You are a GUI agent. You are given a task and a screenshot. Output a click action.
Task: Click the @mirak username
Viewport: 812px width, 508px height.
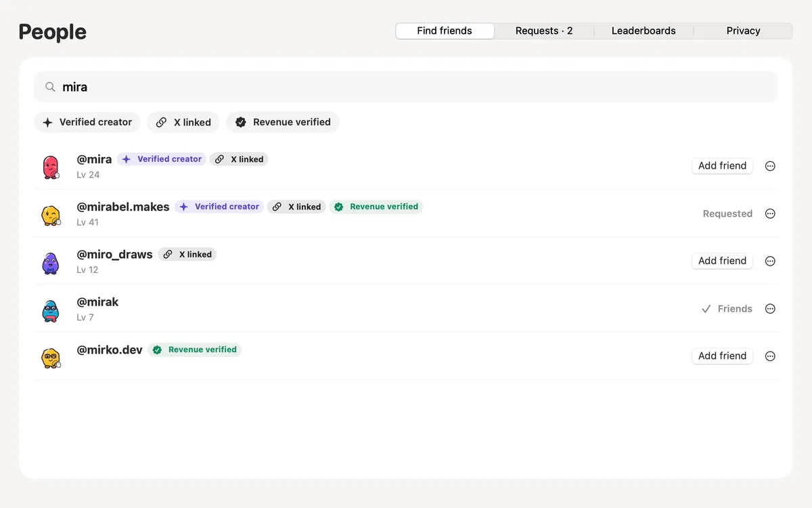pyautogui.click(x=97, y=301)
